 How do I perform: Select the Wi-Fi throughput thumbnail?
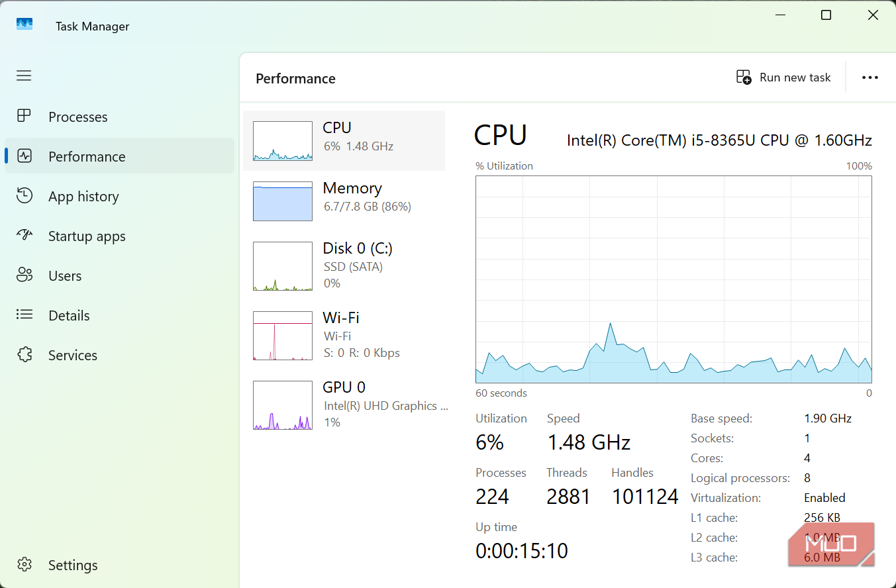[283, 336]
